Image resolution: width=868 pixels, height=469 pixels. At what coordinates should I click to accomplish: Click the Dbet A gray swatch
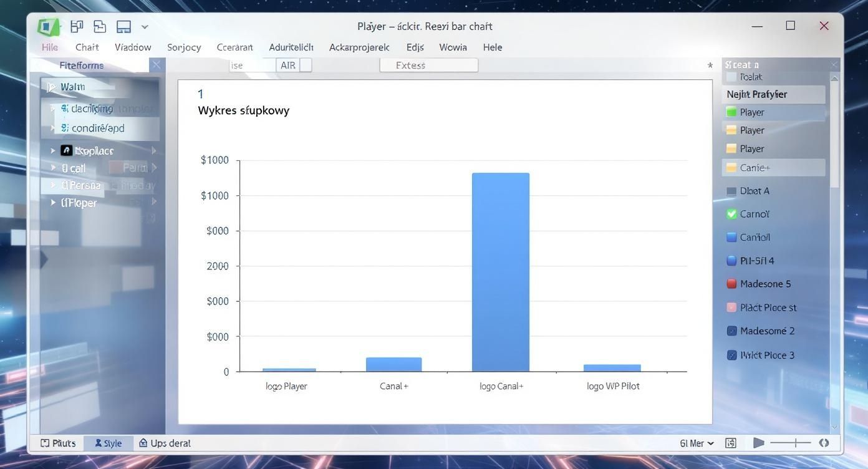click(731, 191)
